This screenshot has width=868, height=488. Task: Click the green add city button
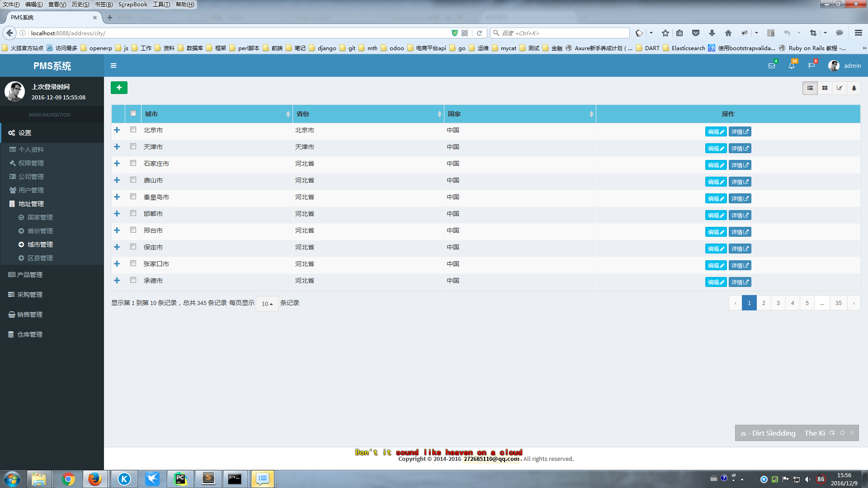coord(119,88)
